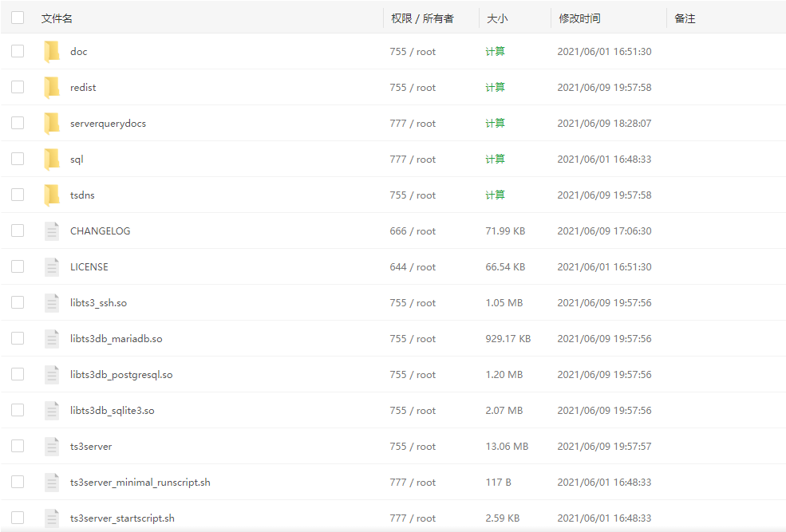Click the serverquerydocs folder icon
This screenshot has height=532, width=786.
[x=52, y=124]
